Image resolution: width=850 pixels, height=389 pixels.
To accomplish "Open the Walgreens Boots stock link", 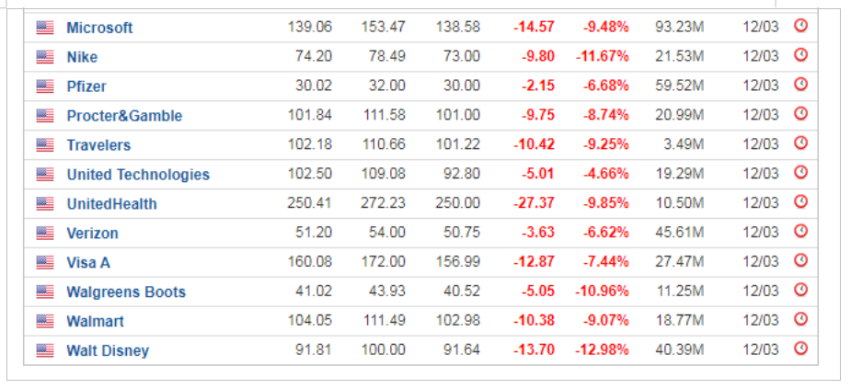I will 126,292.
